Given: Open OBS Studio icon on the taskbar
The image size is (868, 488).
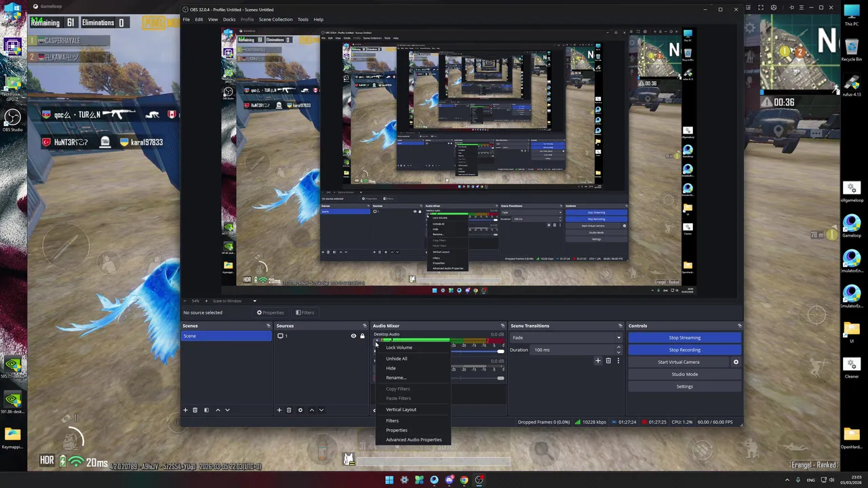Looking at the screenshot, I should click(479, 480).
